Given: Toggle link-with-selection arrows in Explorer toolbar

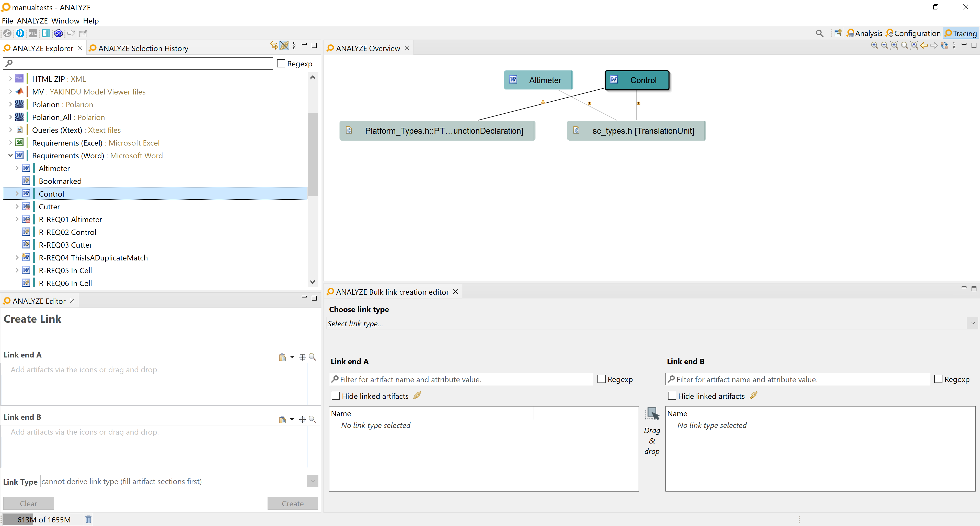Looking at the screenshot, I should click(x=273, y=46).
